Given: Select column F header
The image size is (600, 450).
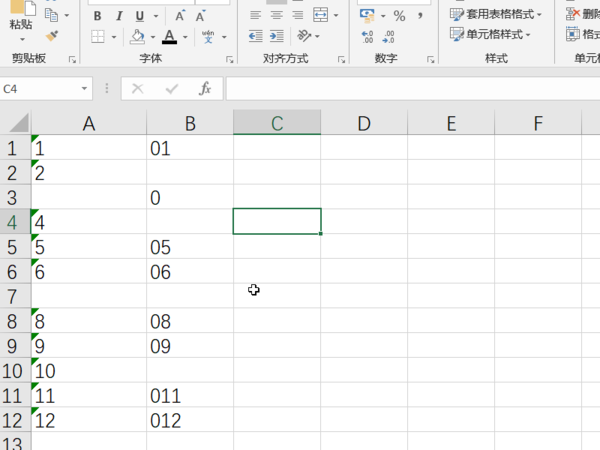Looking at the screenshot, I should (538, 123).
